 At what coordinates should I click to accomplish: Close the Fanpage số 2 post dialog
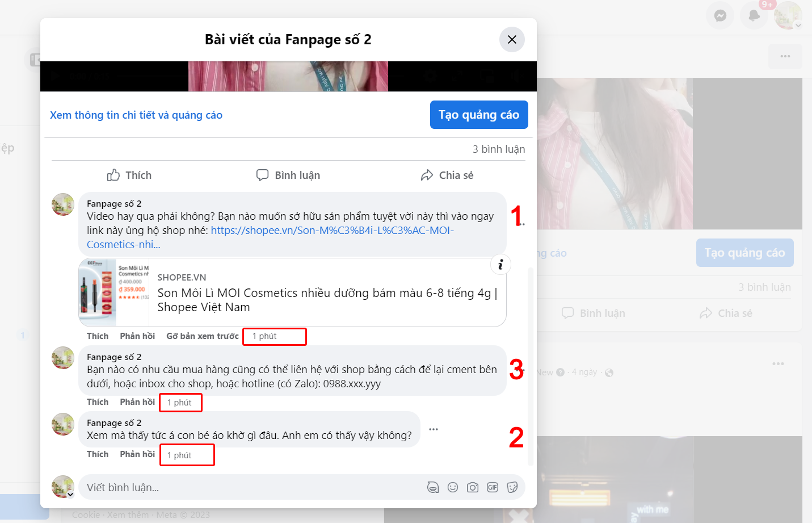click(x=512, y=40)
